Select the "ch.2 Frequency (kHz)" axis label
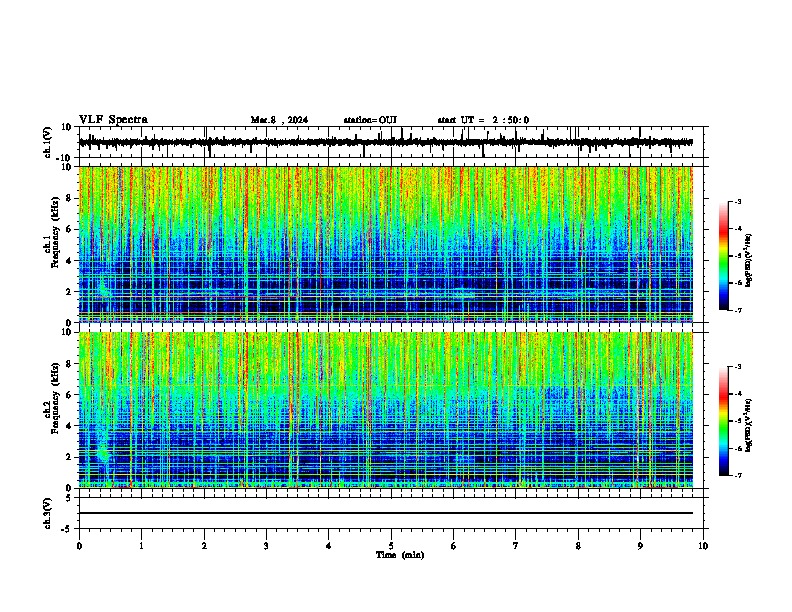The width and height of the screenshot is (792, 612). (x=51, y=398)
